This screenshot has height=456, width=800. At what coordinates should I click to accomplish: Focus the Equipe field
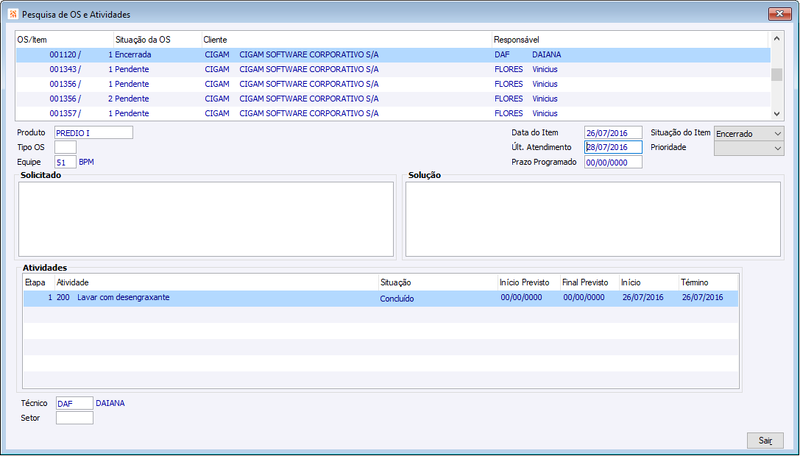click(65, 162)
